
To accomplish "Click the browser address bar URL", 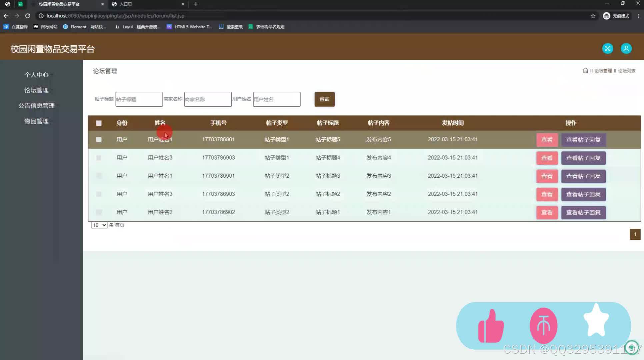I will (115, 16).
